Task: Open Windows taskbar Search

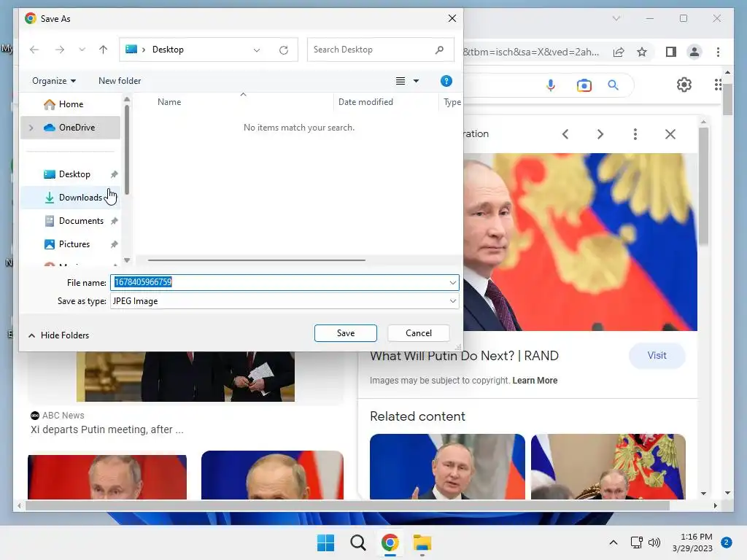Action: pyautogui.click(x=357, y=542)
